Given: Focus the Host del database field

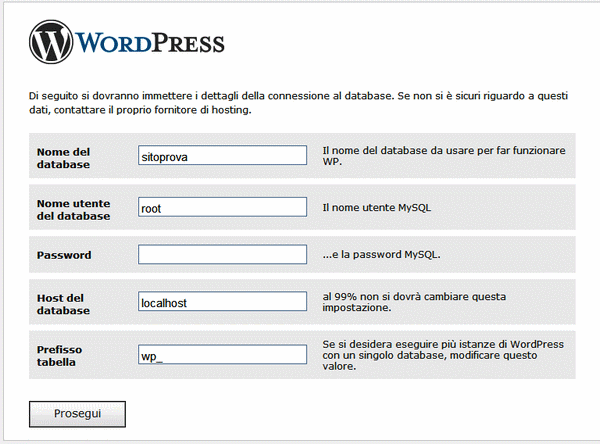Looking at the screenshot, I should [x=222, y=302].
